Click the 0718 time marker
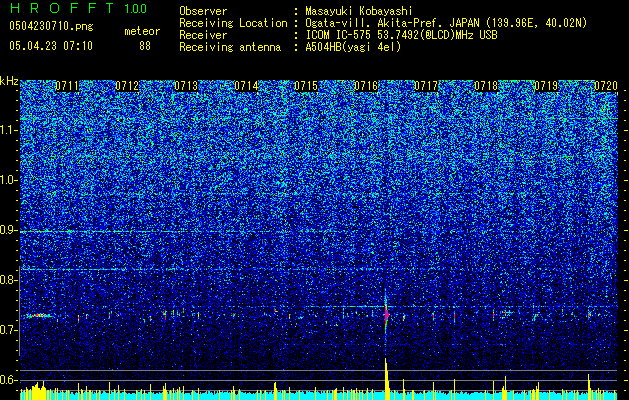The height and width of the screenshot is (400, 629). 486,86
